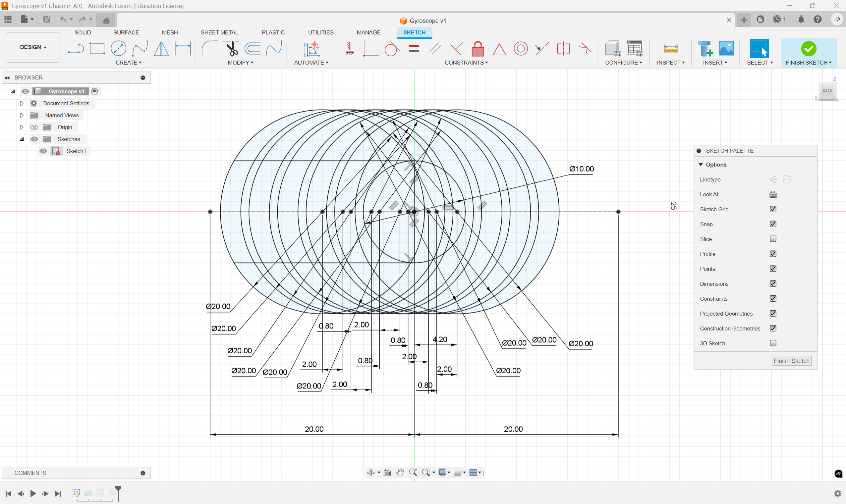
Task: Select the 4.20 dimension value
Action: tap(440, 339)
